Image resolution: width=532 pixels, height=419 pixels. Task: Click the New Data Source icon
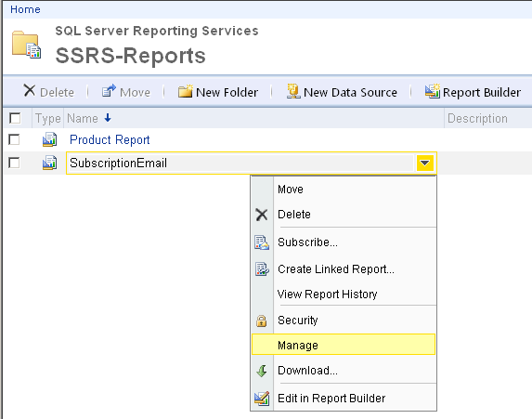click(293, 91)
